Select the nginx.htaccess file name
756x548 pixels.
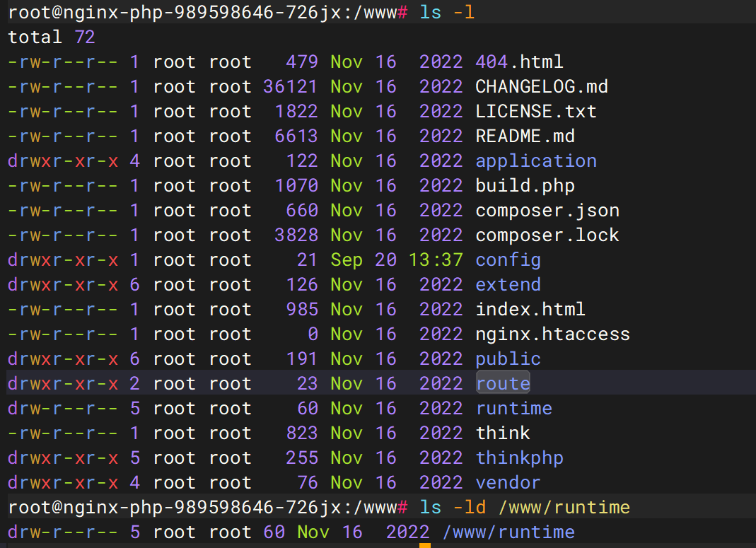tap(552, 334)
